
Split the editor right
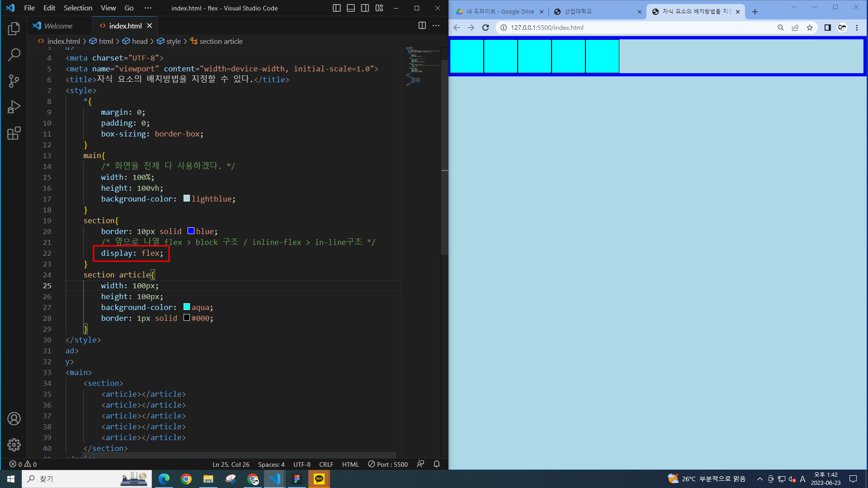422,26
